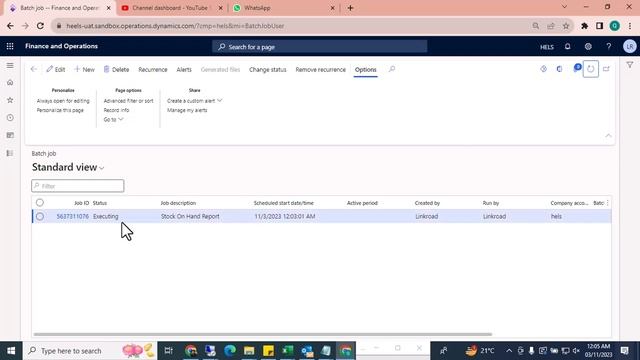Screen dimensions: 640x360
Task: Switch to the WhatsApp browser tab
Action: 284,8
